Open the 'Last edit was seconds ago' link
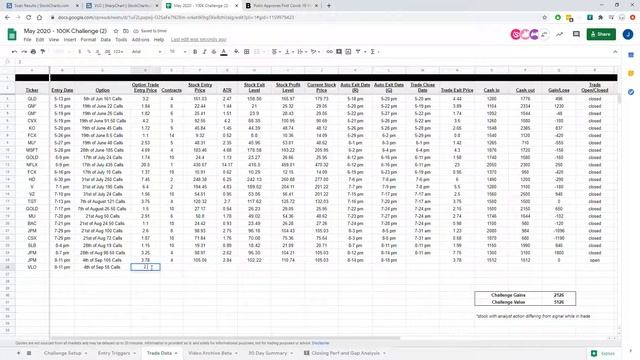 click(x=198, y=40)
